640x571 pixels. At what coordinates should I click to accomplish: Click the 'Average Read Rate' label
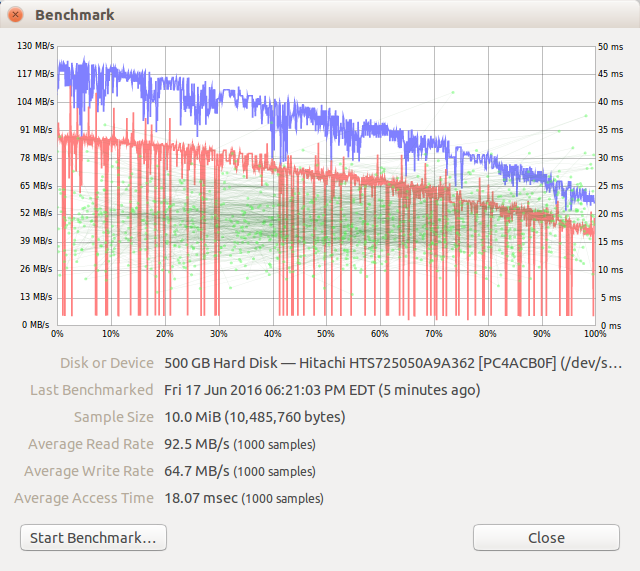pos(91,444)
